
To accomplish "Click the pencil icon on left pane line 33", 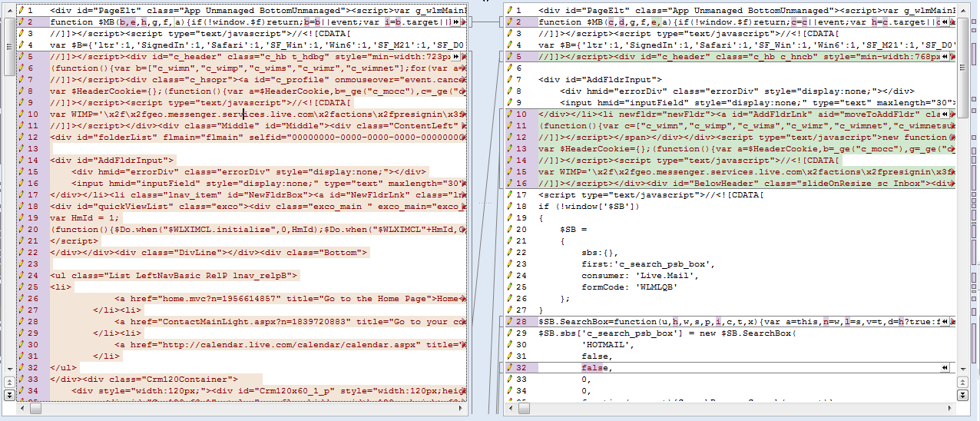I will click(21, 379).
